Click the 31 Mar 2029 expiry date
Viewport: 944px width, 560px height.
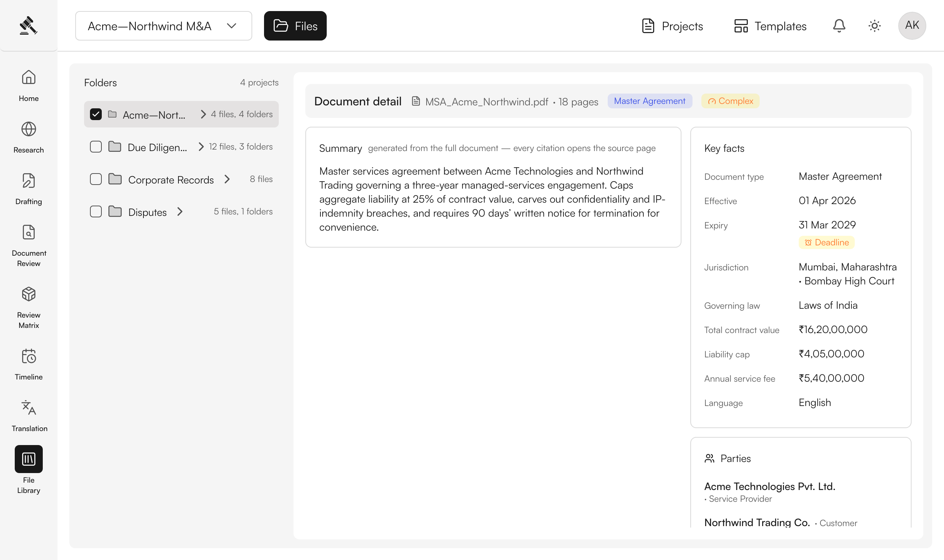point(827,224)
